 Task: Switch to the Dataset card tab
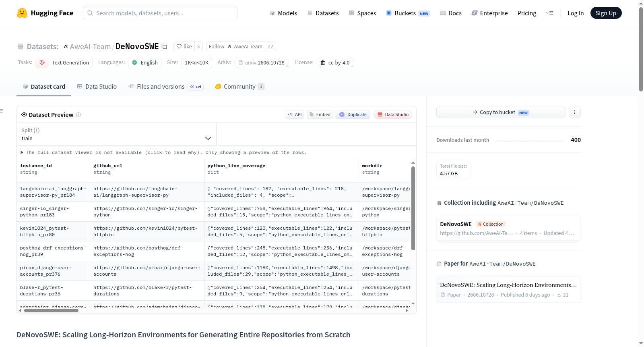[43, 87]
